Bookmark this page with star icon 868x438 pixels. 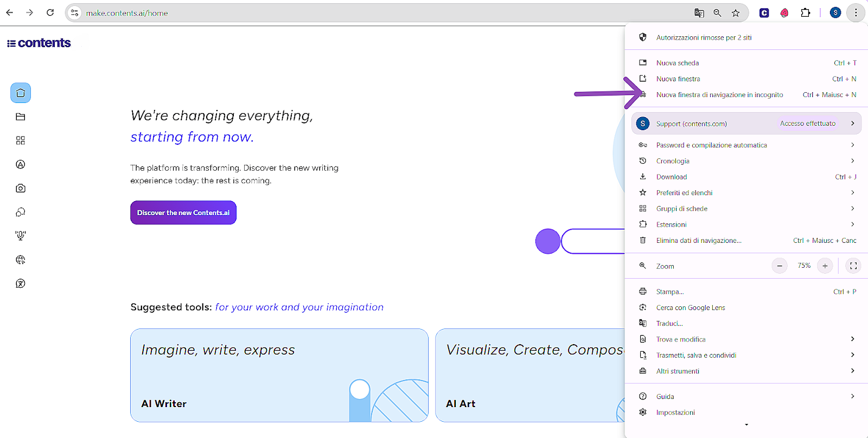tap(736, 13)
